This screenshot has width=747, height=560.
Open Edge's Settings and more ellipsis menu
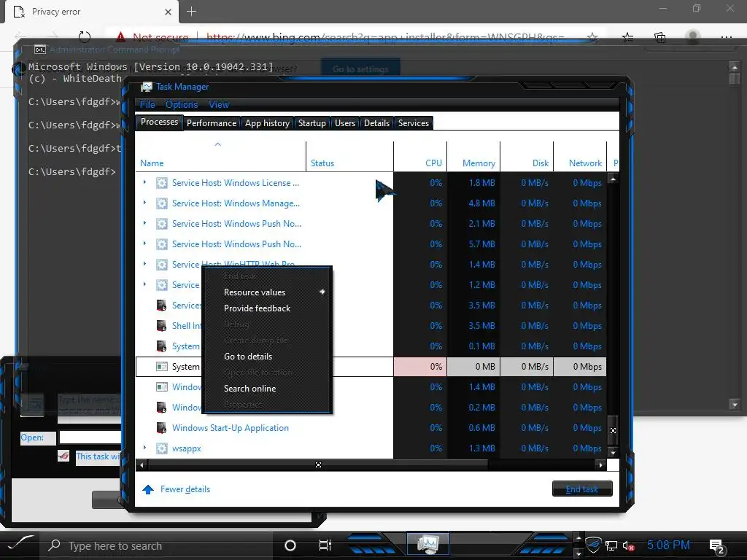tap(726, 37)
